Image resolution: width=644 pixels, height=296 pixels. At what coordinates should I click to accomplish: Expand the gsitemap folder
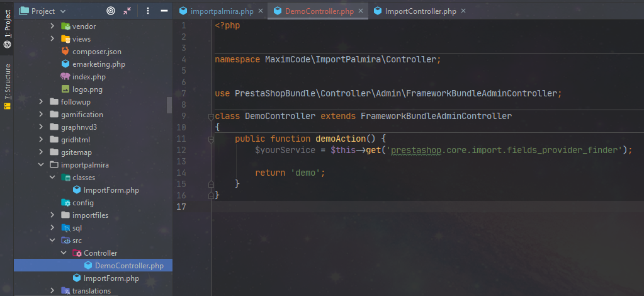(x=41, y=152)
